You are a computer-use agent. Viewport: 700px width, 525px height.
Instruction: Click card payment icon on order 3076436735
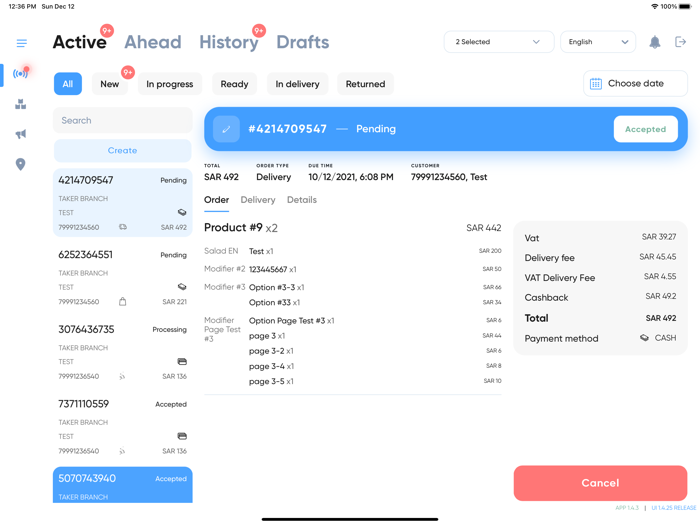(x=182, y=361)
